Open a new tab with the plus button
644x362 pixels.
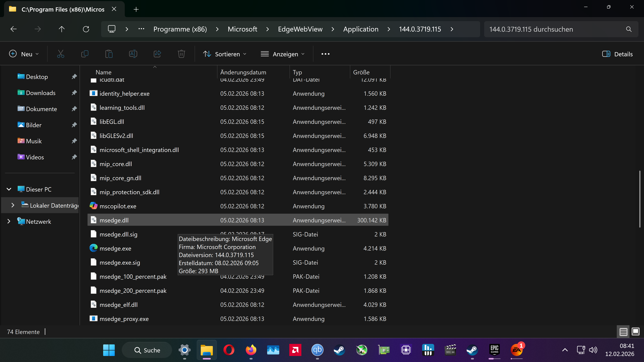point(136,9)
